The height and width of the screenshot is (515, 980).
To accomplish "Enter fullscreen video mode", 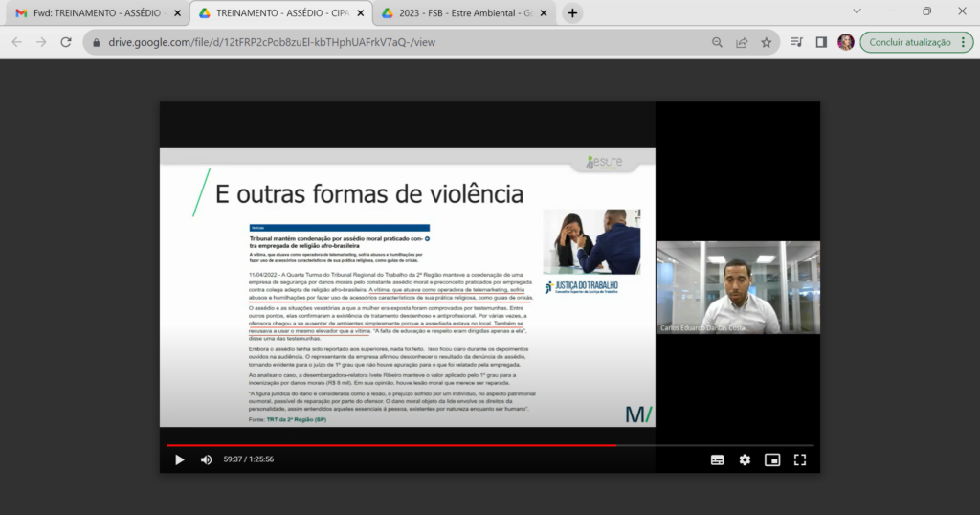I will pos(800,459).
